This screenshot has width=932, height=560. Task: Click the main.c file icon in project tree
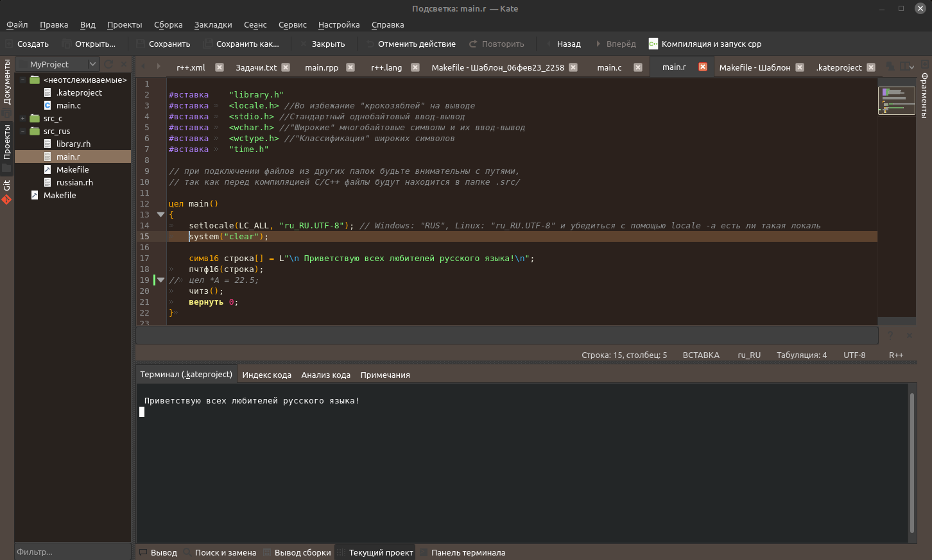click(x=47, y=105)
